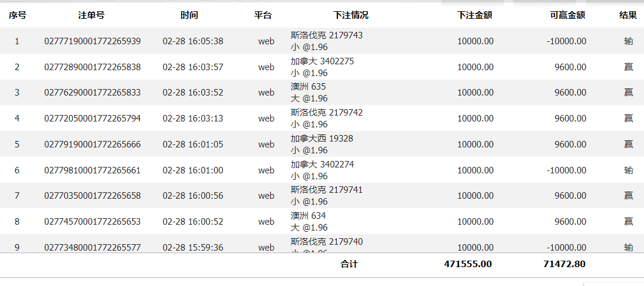Image resolution: width=644 pixels, height=286 pixels.
Task: Click the 加拿大 3402275 bet detail
Action: 322,61
